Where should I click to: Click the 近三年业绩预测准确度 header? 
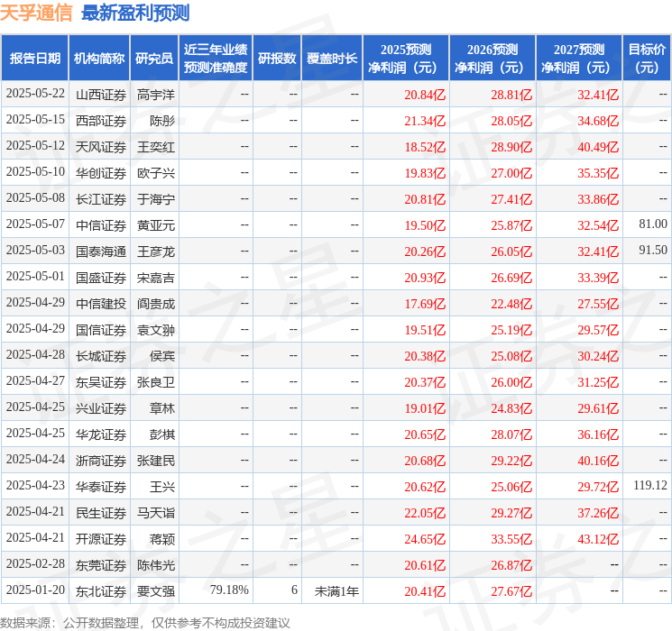(216, 59)
